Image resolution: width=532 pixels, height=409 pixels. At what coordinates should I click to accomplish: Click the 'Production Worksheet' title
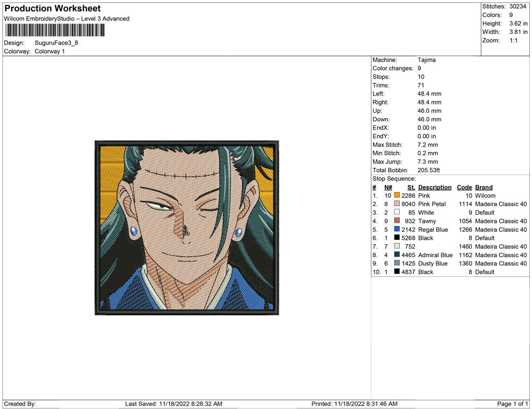pos(53,9)
